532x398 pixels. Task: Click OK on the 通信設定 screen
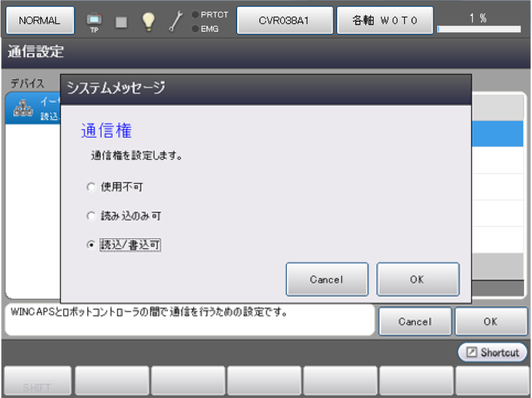[x=491, y=321]
